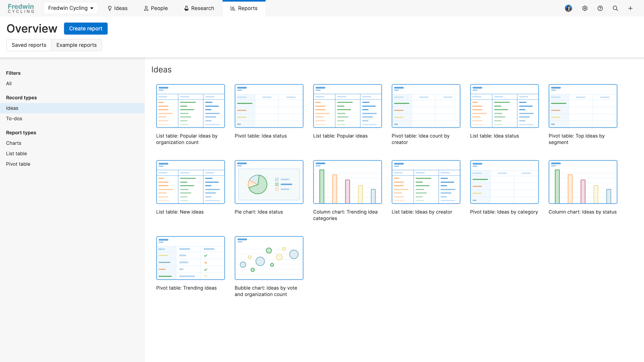Filter reports by Pivot table type
The image size is (644, 362).
[18, 164]
